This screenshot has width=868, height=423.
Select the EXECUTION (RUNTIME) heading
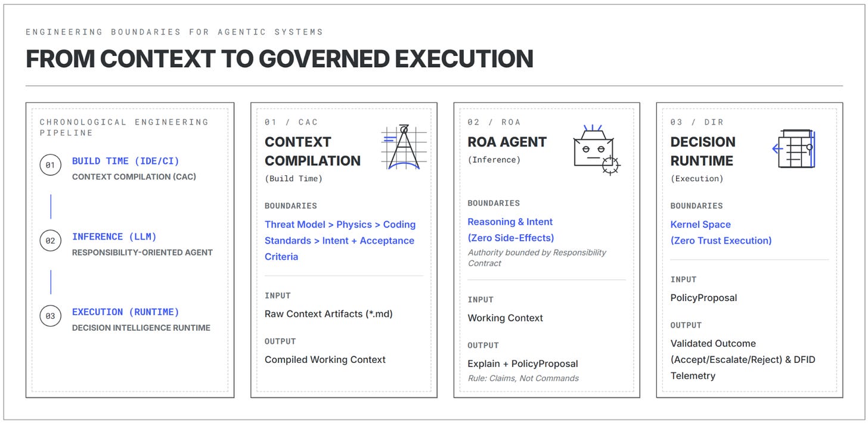click(125, 312)
